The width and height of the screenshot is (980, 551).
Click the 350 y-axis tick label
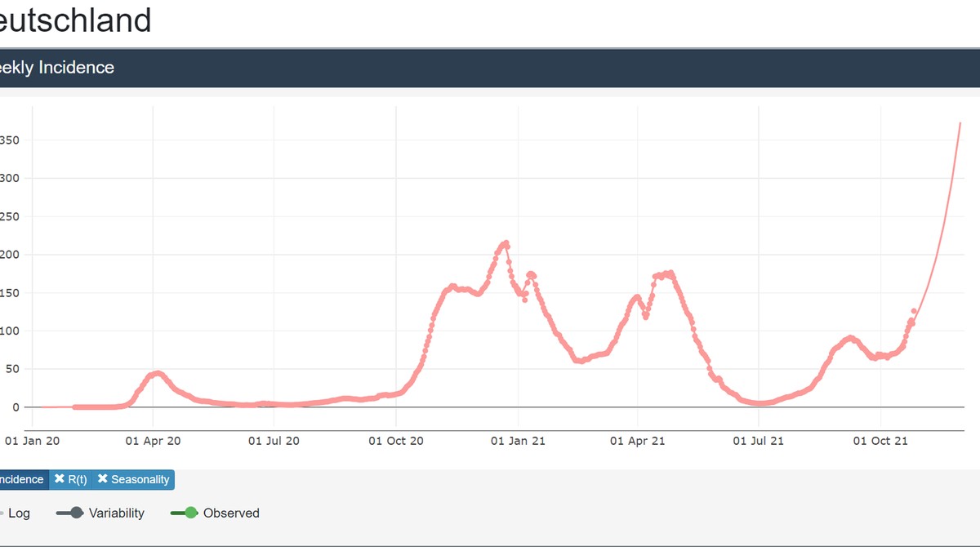pos(10,140)
